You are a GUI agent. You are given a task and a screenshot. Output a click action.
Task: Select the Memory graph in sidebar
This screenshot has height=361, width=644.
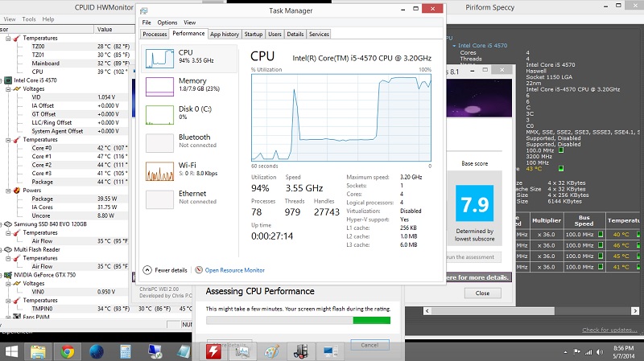click(x=159, y=87)
